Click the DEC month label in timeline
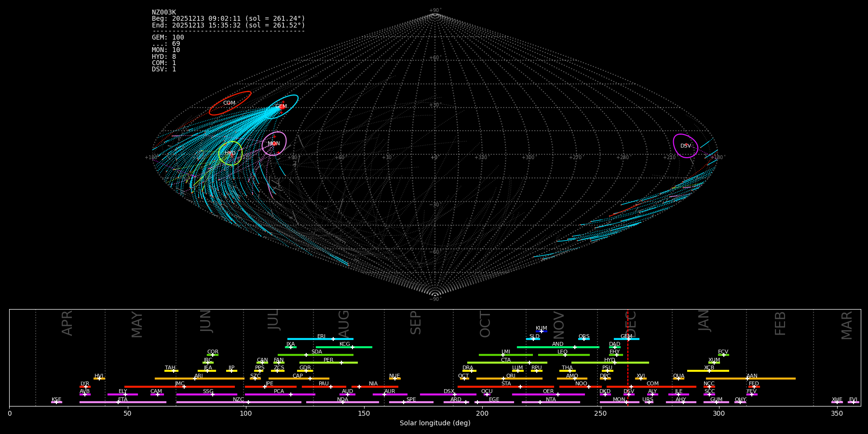The height and width of the screenshot is (434, 868). click(x=632, y=324)
